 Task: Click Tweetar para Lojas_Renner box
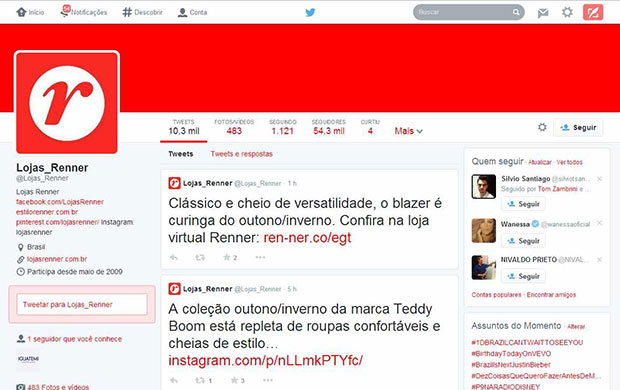[82, 305]
